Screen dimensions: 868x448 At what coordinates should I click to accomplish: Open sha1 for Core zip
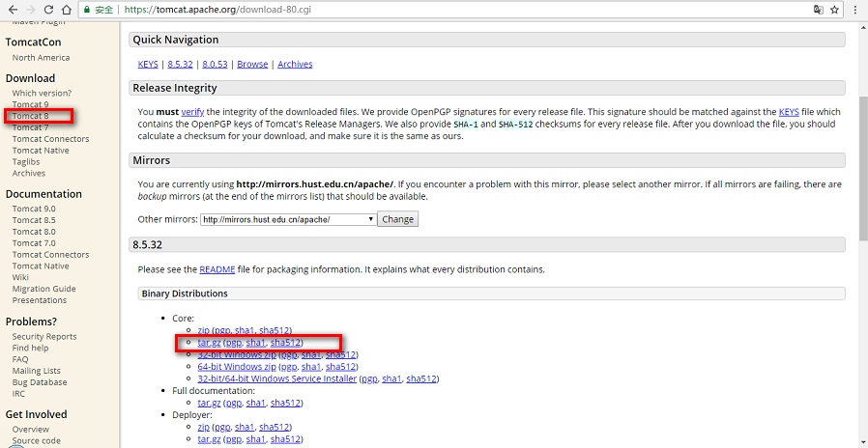tap(245, 330)
